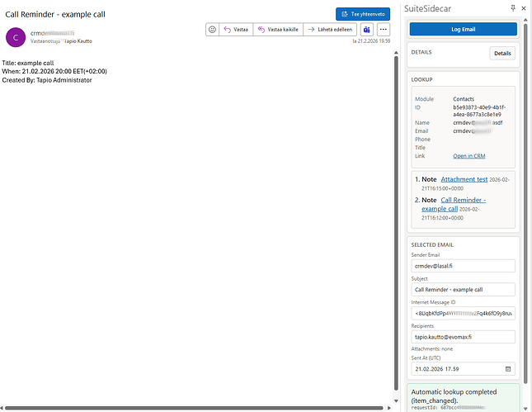Open the contact via Open in CRM
This screenshot has width=532, height=412.
click(x=468, y=156)
